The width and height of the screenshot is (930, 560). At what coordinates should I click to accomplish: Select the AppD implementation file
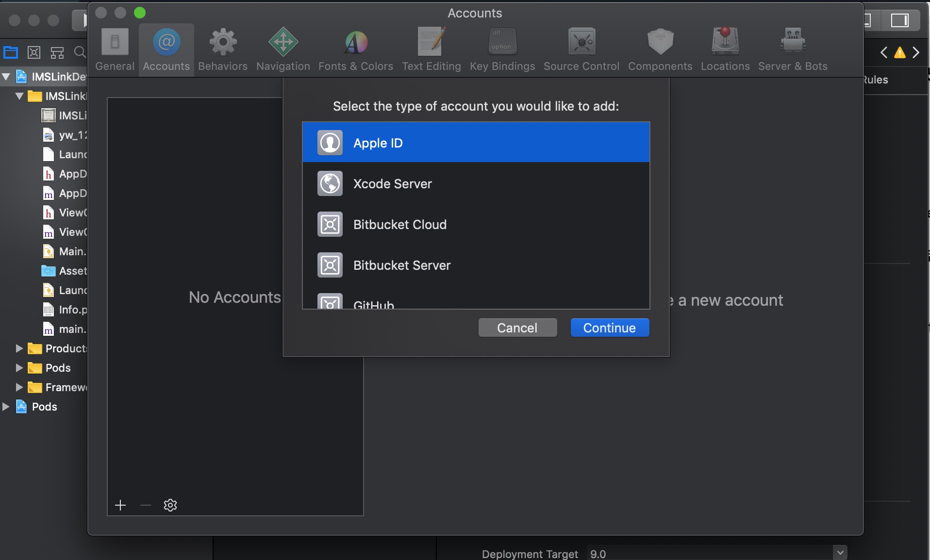[x=65, y=193]
